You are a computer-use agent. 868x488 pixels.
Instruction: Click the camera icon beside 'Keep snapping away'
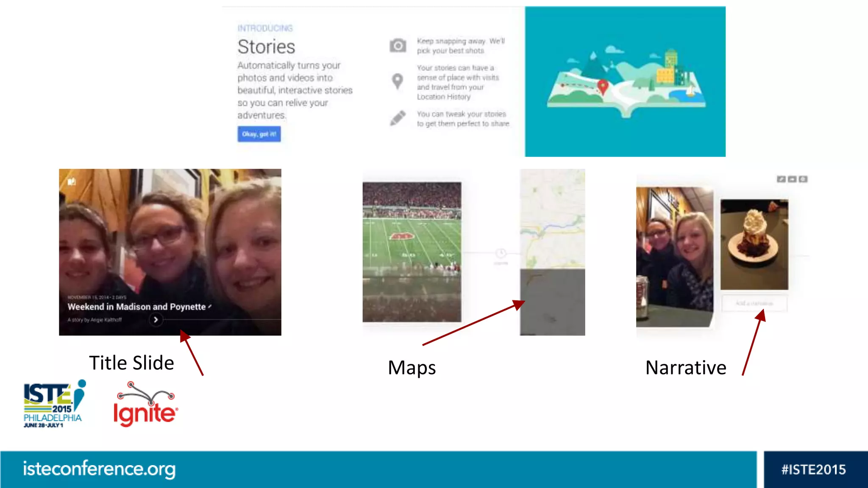(x=398, y=45)
